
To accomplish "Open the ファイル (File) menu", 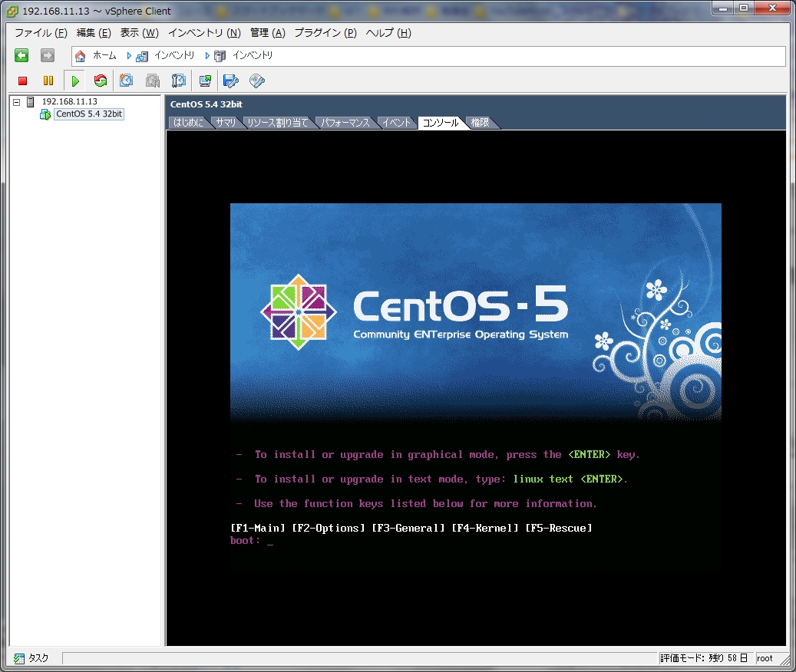I will (41, 33).
